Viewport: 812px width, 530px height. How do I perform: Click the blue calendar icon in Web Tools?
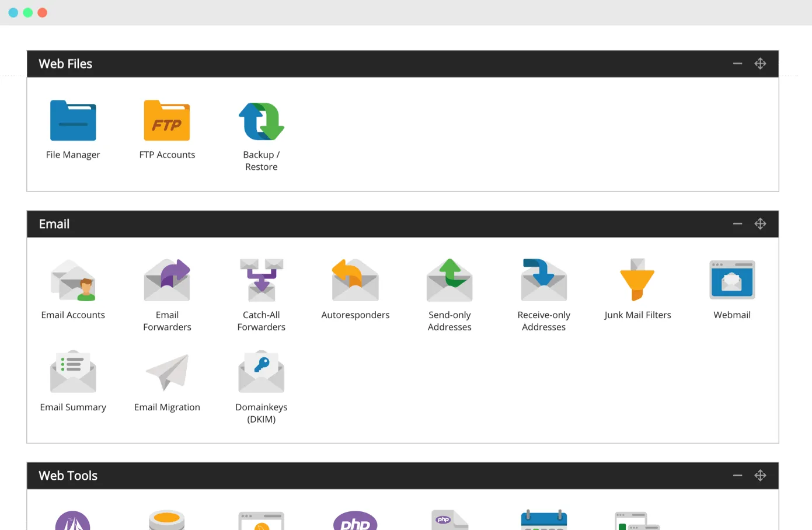point(543,520)
